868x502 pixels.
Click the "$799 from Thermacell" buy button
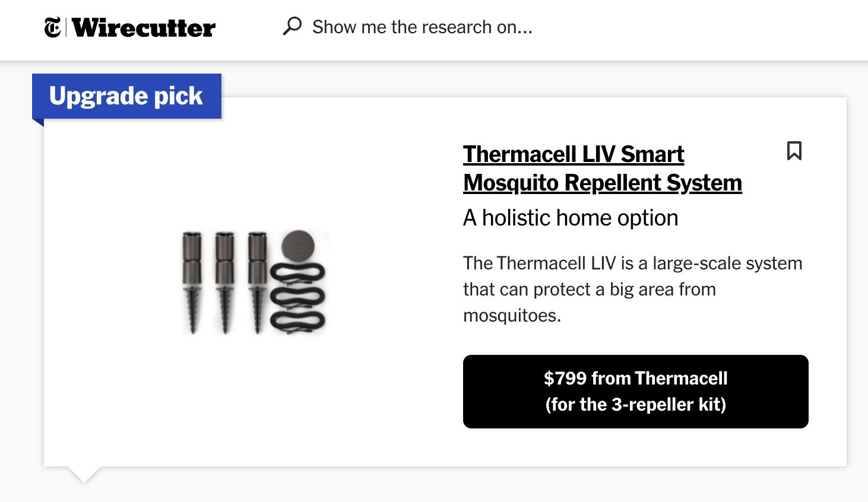pos(636,392)
